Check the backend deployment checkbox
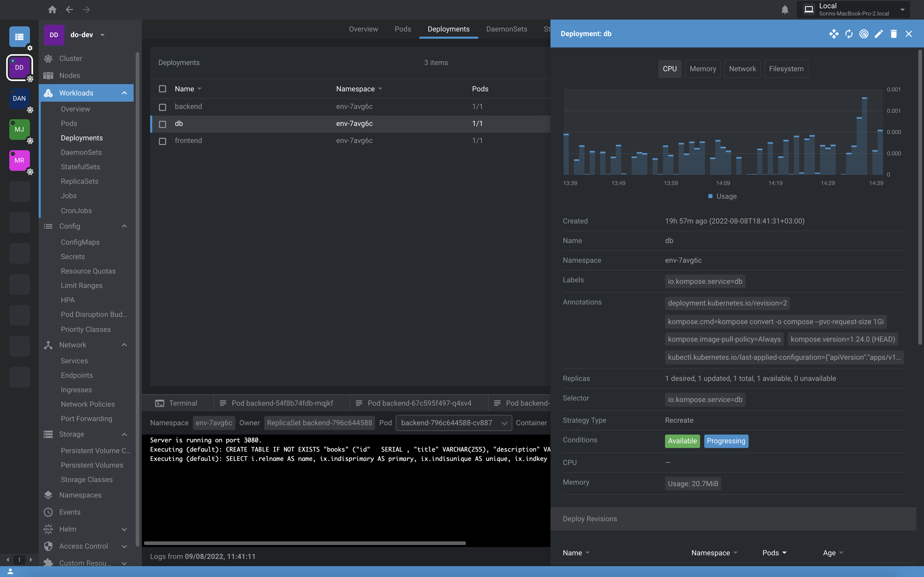The width and height of the screenshot is (924, 577). coord(163,107)
